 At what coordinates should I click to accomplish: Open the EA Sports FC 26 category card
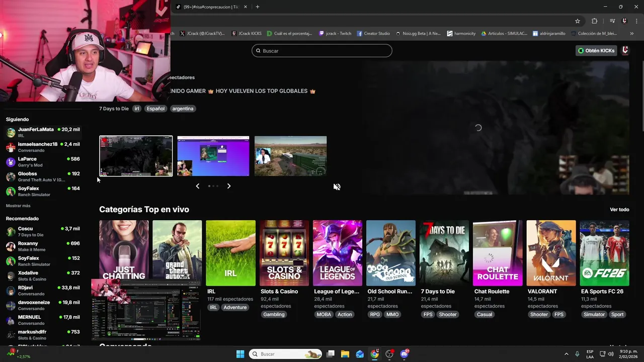604,253
